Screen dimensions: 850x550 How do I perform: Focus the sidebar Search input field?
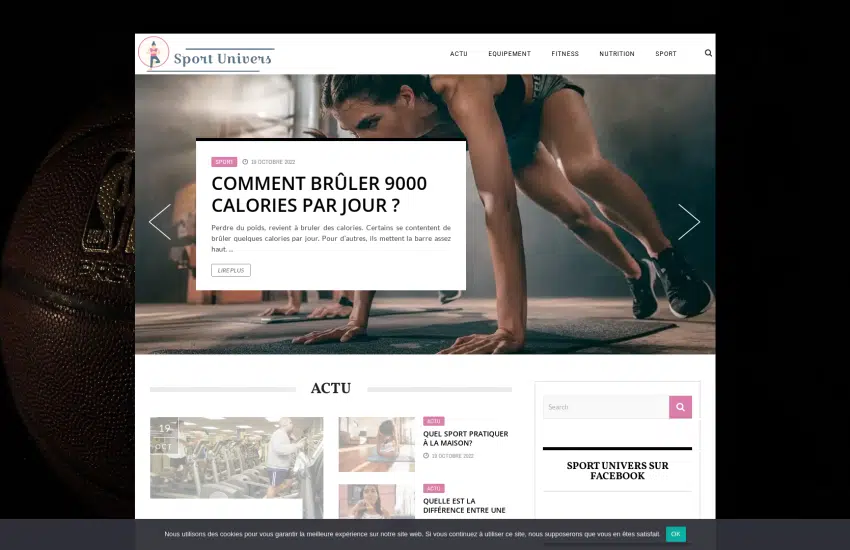[606, 407]
